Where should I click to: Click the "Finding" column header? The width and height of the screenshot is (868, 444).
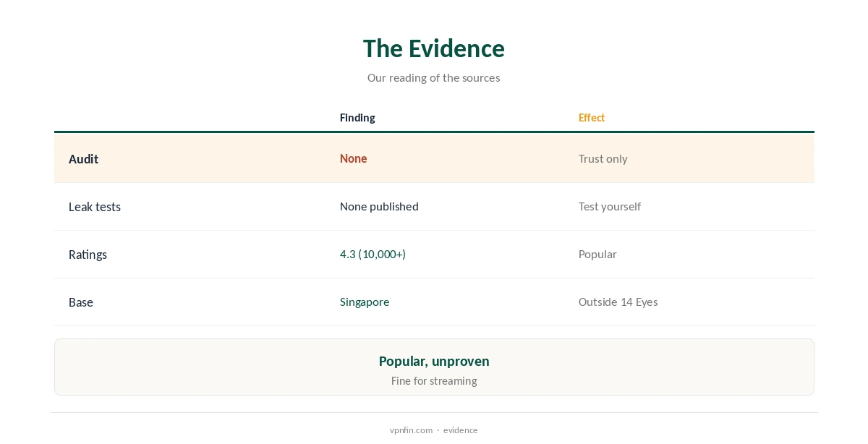(x=357, y=118)
